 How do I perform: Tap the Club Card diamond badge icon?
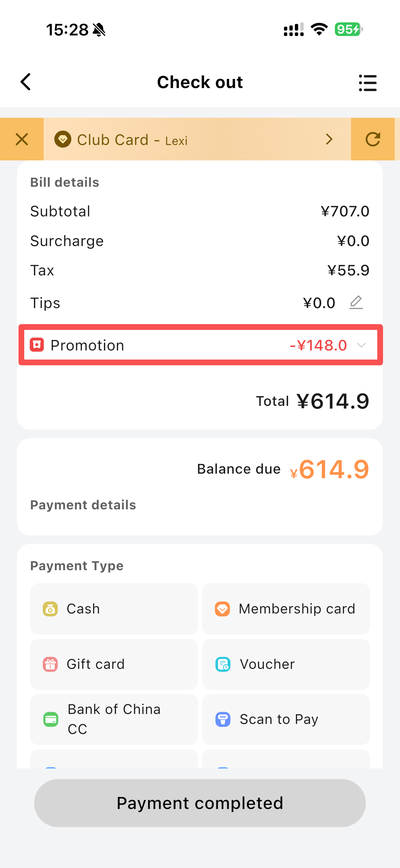(x=63, y=139)
